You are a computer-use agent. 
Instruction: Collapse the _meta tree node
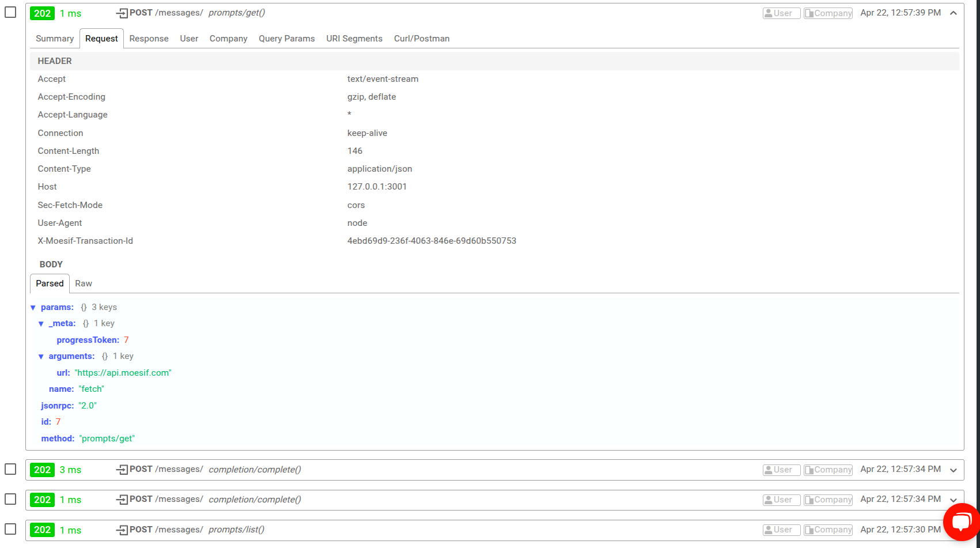(x=41, y=323)
